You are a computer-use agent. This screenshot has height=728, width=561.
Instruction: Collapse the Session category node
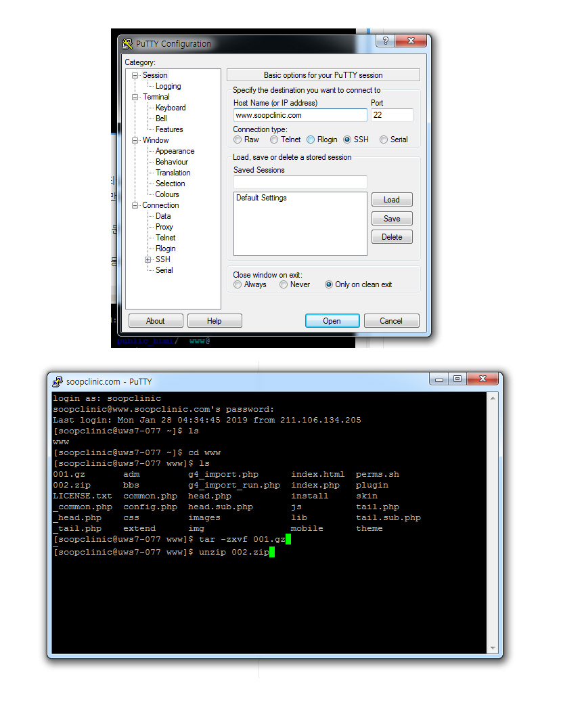click(135, 75)
